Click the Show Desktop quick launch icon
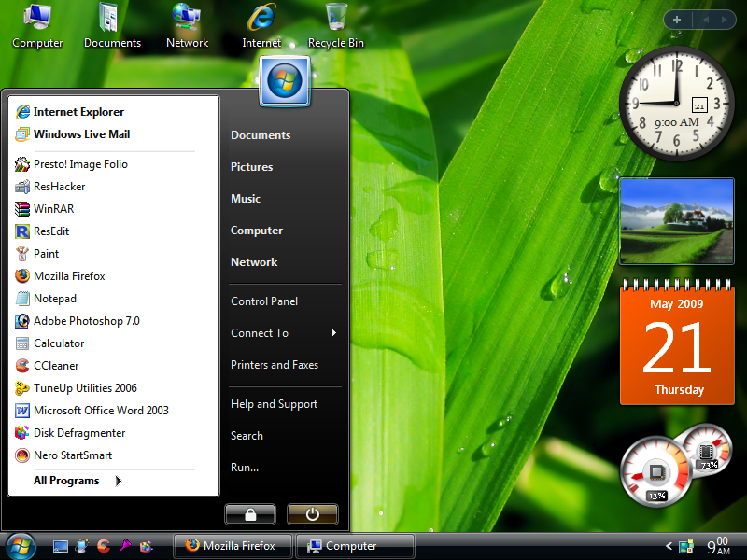Image resolution: width=747 pixels, height=560 pixels. coord(61,546)
